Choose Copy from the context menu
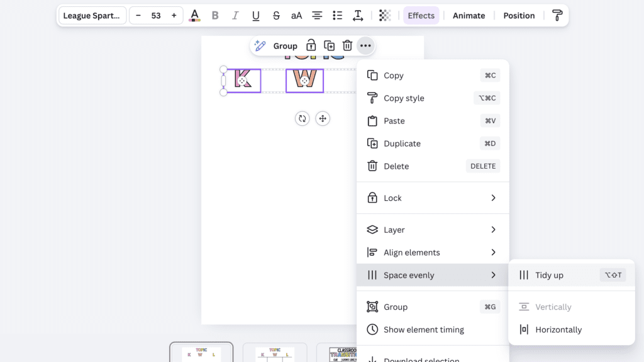 [x=433, y=76]
